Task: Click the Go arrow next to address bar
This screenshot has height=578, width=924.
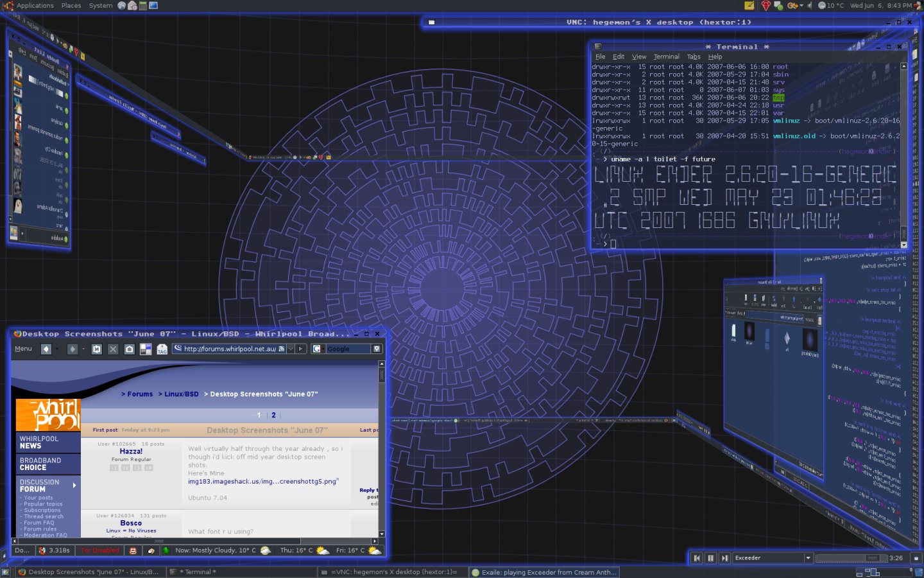Action: click(x=301, y=349)
